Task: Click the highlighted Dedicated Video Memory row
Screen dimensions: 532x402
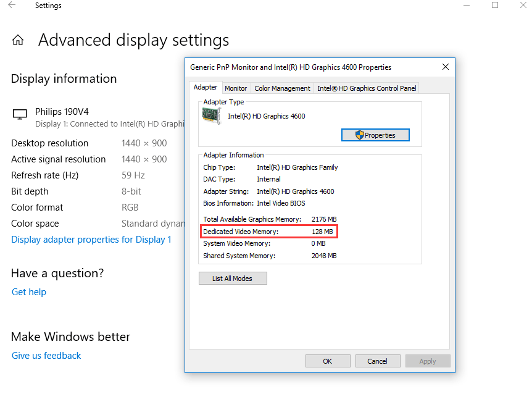Action: pyautogui.click(x=269, y=232)
